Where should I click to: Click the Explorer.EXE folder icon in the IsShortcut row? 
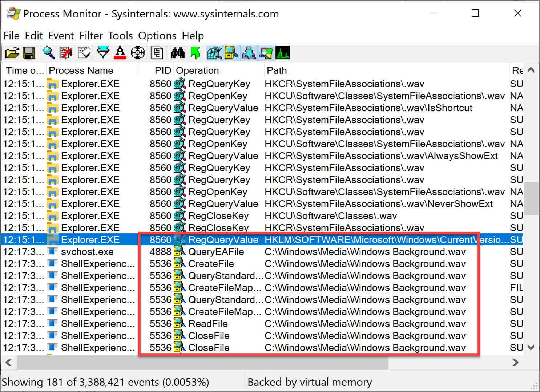click(x=53, y=108)
